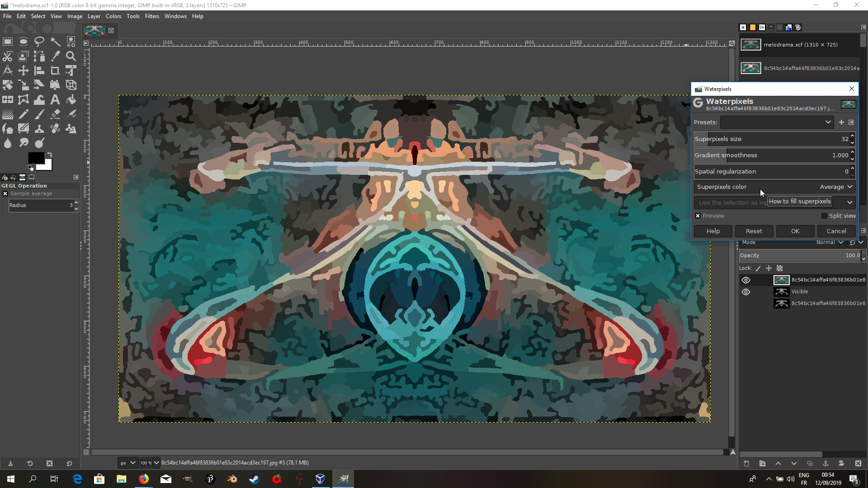Pick the Warp Transform wave tool
Screen dimensions: 868x488
point(39,99)
